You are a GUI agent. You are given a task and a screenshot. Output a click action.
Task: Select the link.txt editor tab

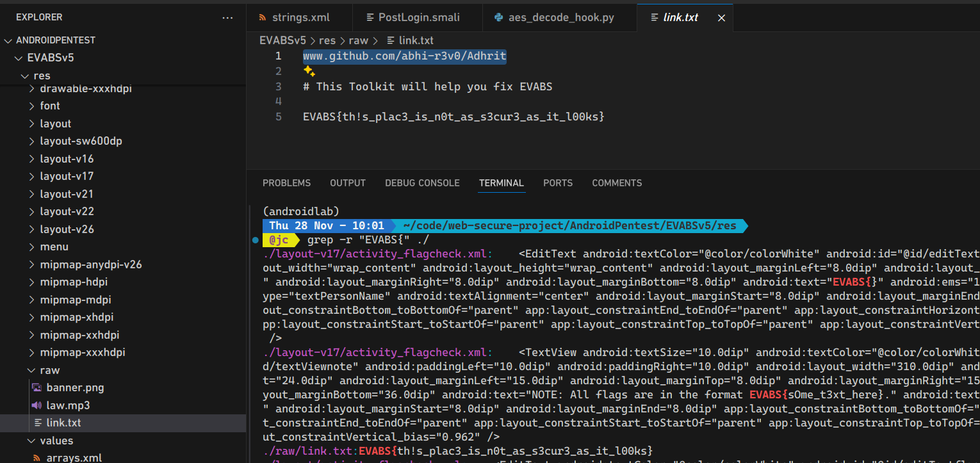[x=685, y=18]
